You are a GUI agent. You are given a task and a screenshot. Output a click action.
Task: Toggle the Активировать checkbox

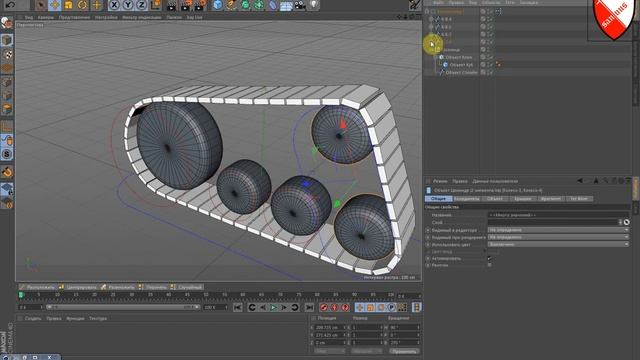pos(489,258)
